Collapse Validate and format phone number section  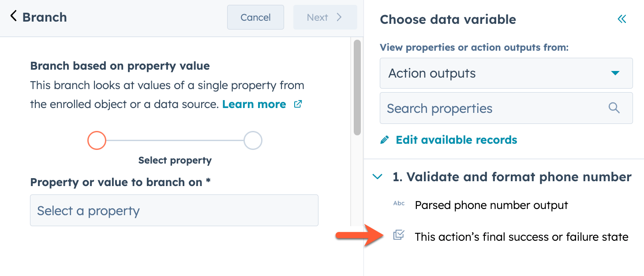pyautogui.click(x=377, y=177)
